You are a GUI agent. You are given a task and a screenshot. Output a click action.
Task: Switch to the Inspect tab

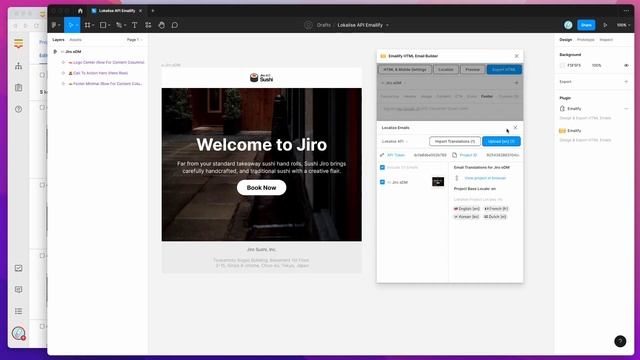[606, 40]
